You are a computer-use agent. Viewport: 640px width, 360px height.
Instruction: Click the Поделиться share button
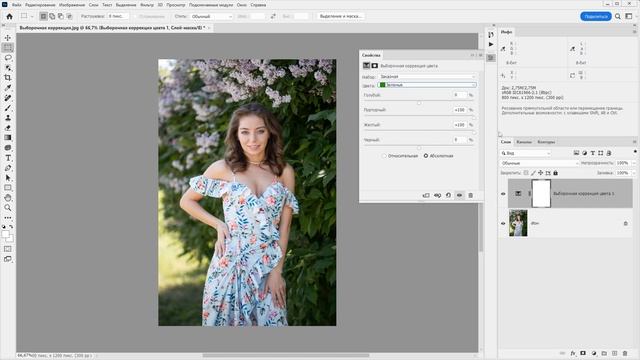[x=596, y=16]
